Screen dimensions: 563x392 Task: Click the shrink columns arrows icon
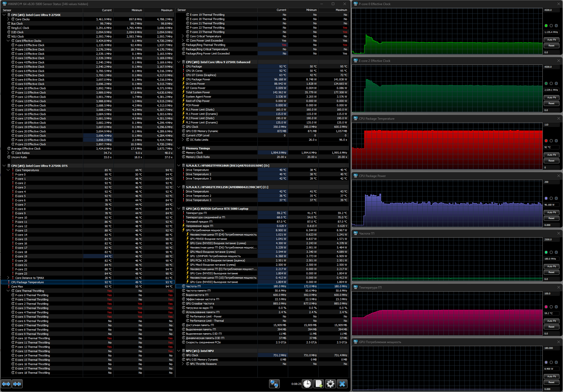(17, 384)
